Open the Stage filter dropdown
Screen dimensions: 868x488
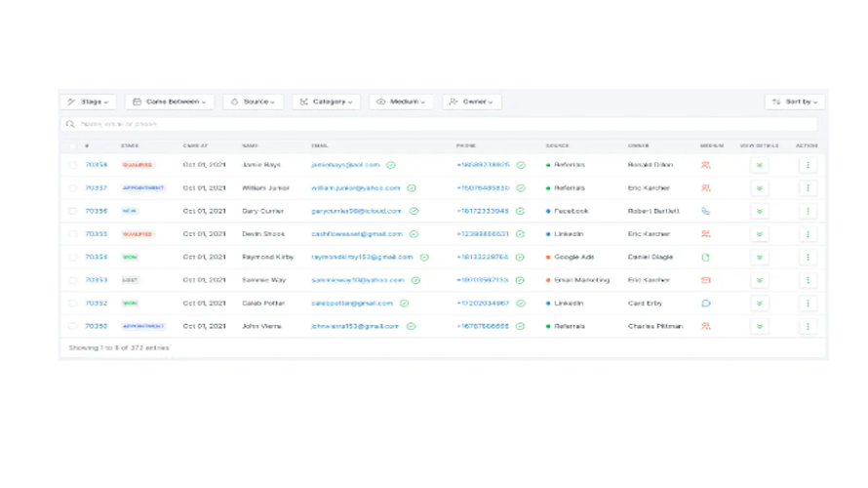[88, 102]
